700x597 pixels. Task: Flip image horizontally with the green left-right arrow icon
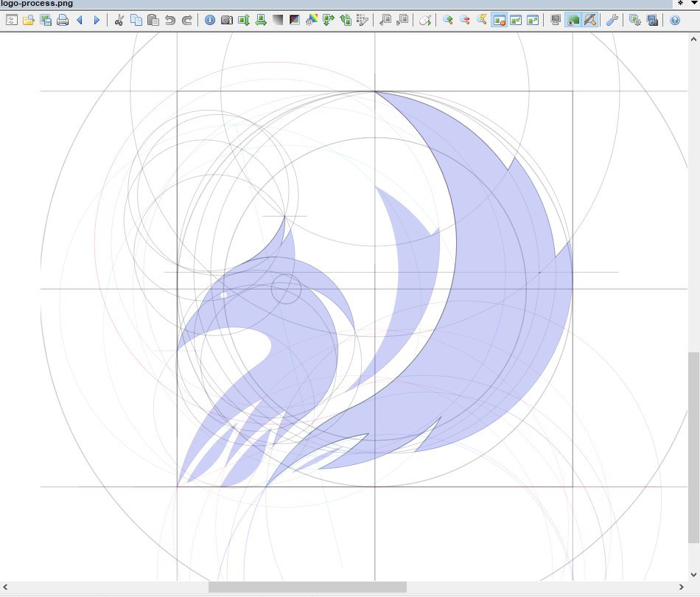pyautogui.click(x=261, y=20)
